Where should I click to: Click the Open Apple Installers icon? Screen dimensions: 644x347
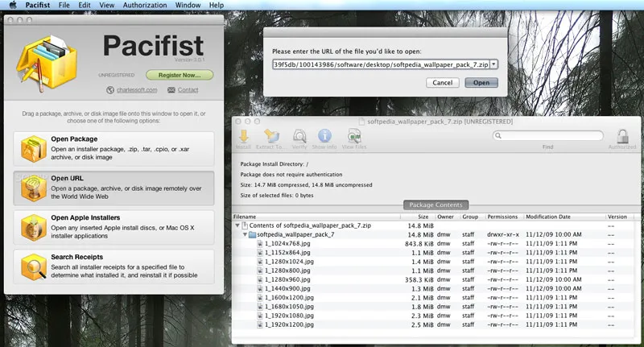point(33,228)
